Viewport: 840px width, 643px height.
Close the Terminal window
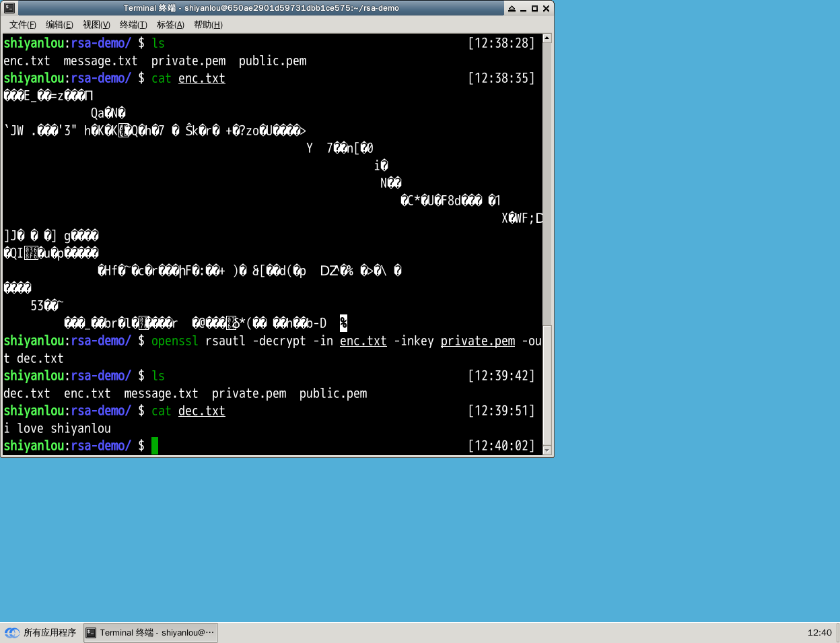(546, 9)
